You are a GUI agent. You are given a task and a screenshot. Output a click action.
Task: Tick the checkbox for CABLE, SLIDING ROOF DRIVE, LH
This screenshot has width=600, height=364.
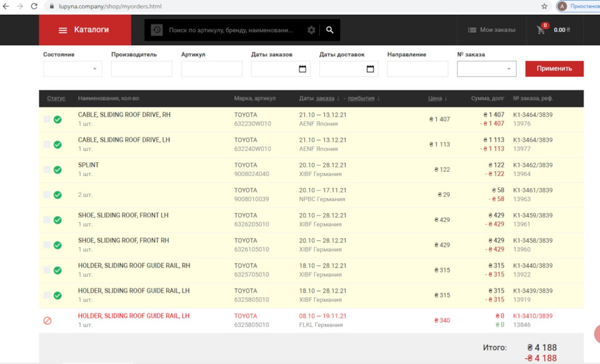[x=47, y=144]
